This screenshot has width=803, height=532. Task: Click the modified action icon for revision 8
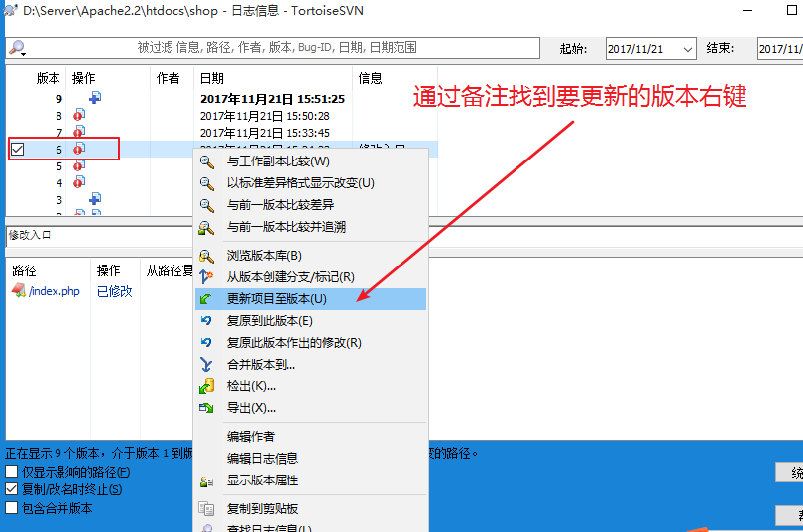click(x=78, y=116)
